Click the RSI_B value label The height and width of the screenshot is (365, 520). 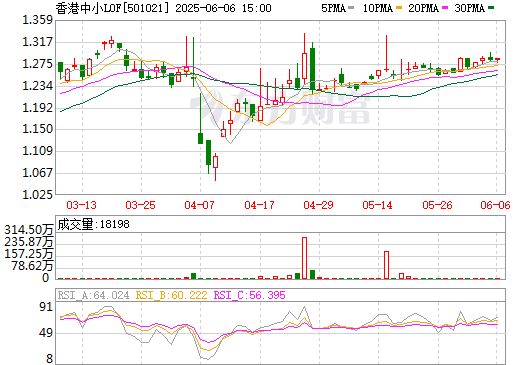click(x=171, y=295)
